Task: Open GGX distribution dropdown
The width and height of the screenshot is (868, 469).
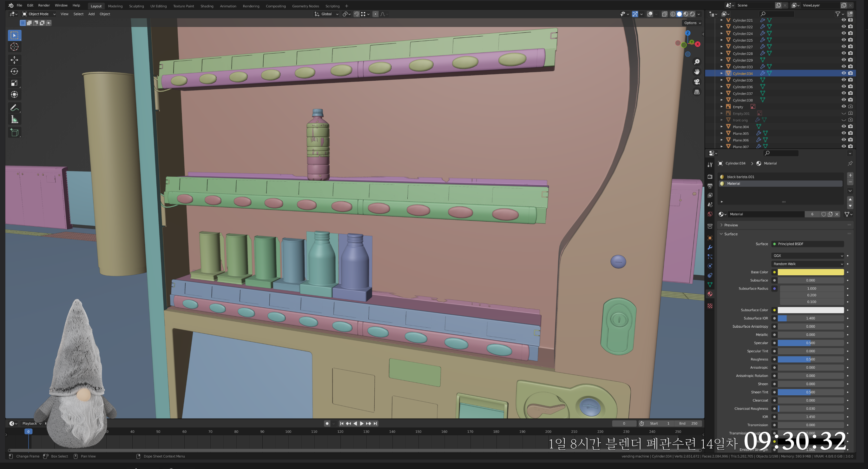Action: point(808,256)
